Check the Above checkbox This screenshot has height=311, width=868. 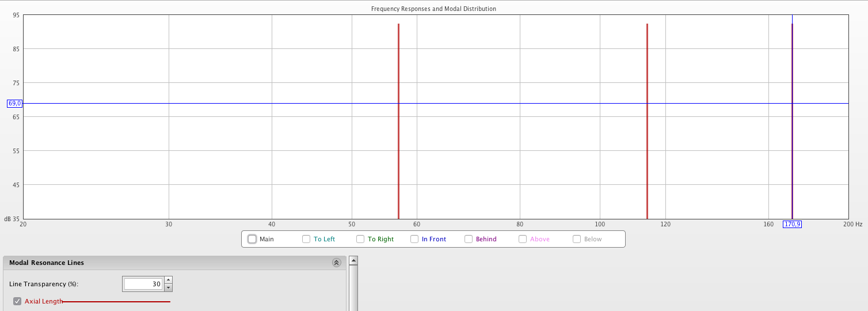pos(523,239)
